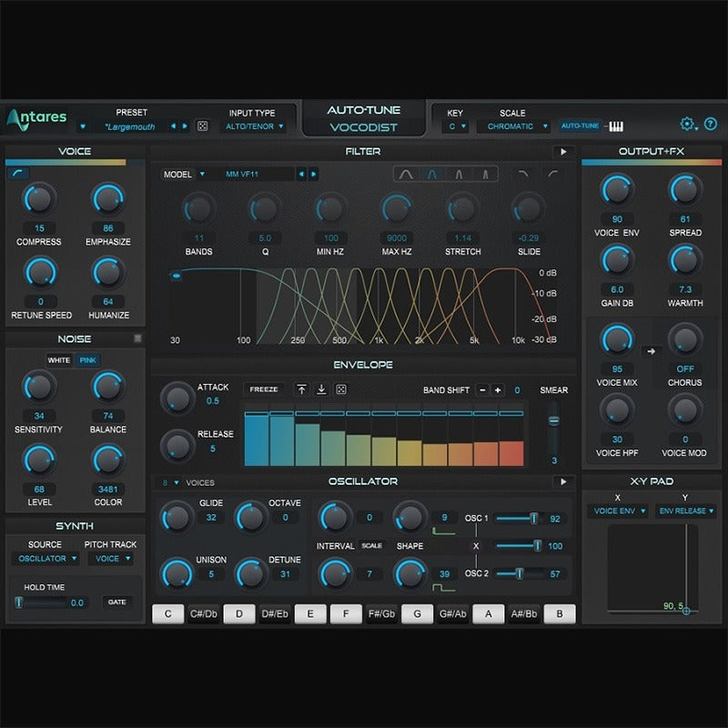Toggle the FREEZE envelope button

pyautogui.click(x=264, y=389)
